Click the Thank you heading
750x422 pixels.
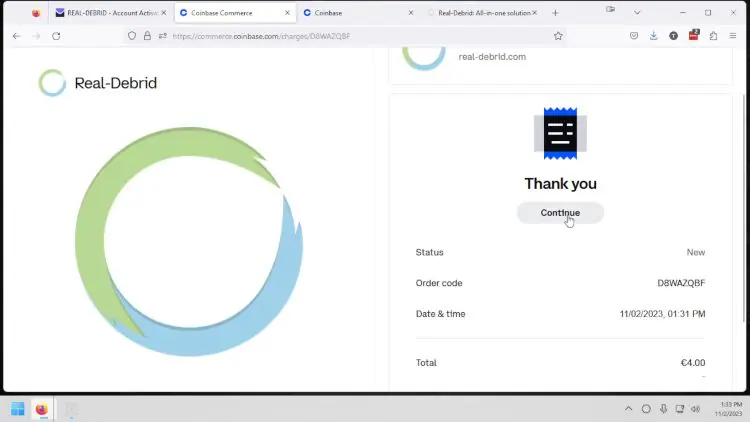pyautogui.click(x=560, y=184)
